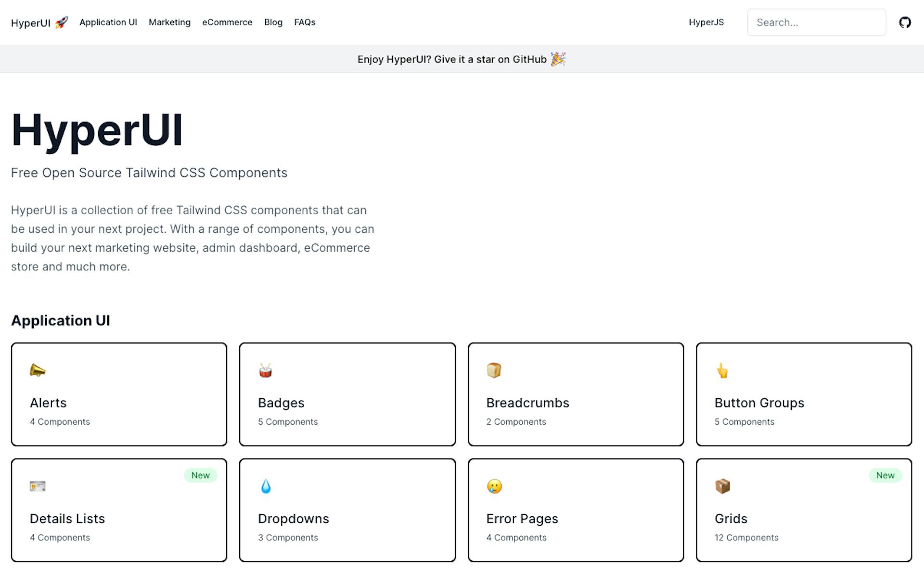The width and height of the screenshot is (924, 571).
Task: Click the Badges drum icon
Action: pyautogui.click(x=266, y=370)
